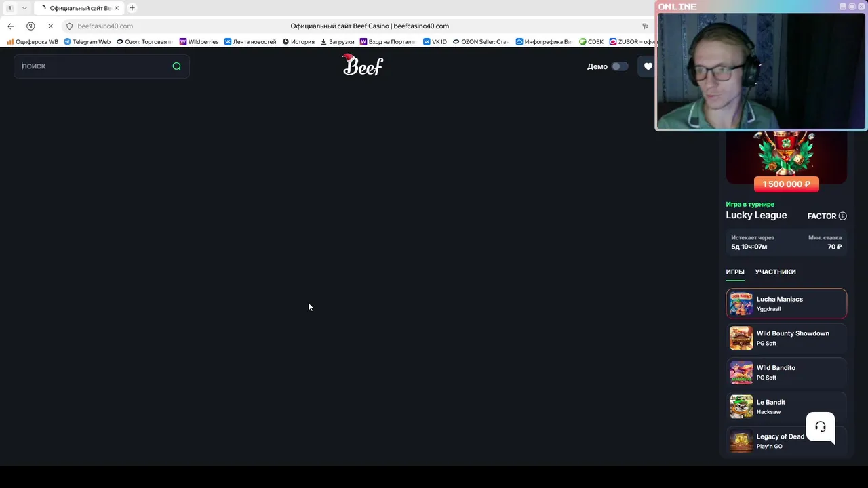Close the Beef Casino browser tab
Image resolution: width=868 pixels, height=488 pixels.
pos(117,8)
